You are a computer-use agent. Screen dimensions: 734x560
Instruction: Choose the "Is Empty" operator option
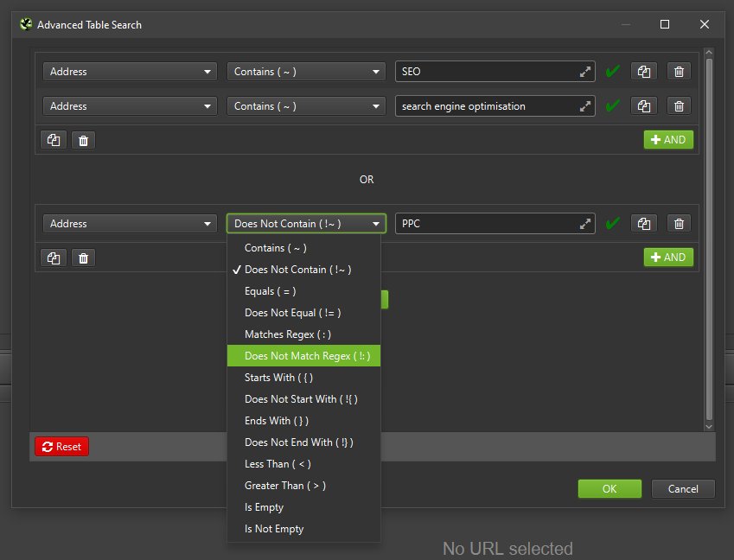tap(263, 507)
